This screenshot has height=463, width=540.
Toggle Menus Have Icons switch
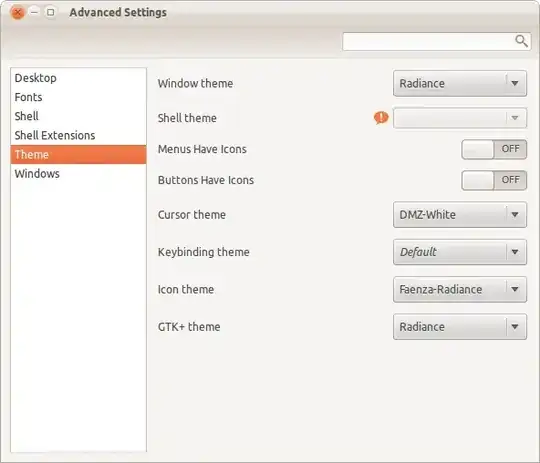coord(494,149)
